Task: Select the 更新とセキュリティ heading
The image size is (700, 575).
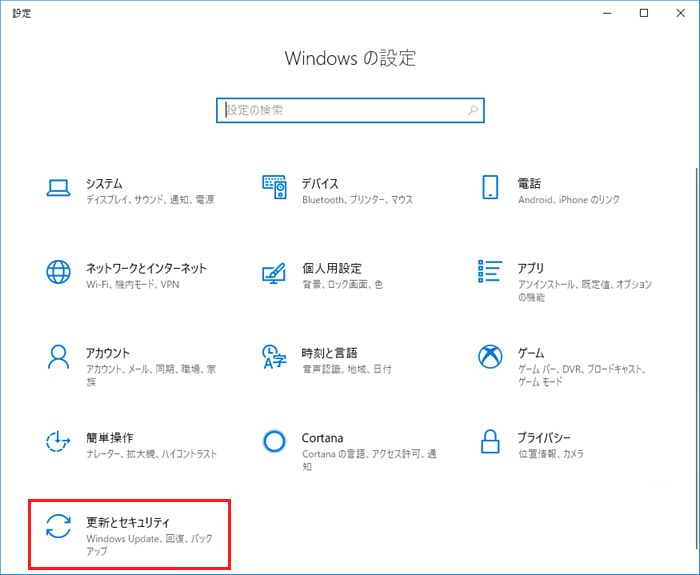Action: 128,522
